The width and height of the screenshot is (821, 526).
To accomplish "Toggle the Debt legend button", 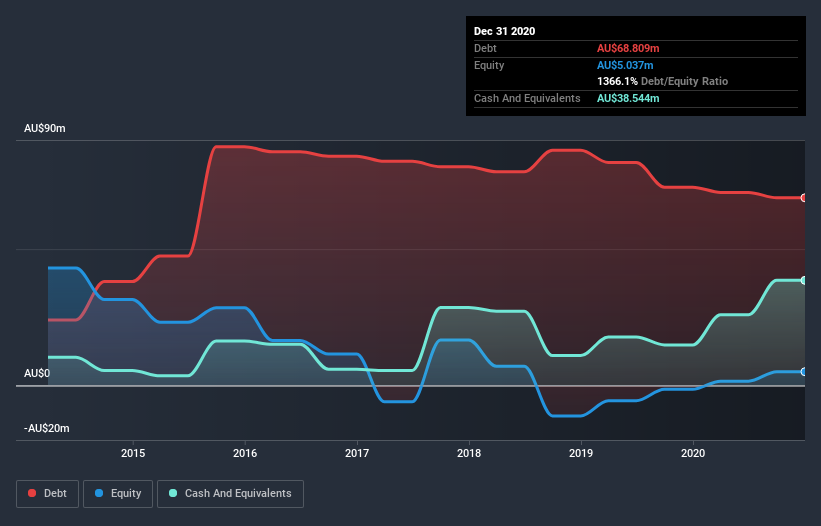I will click(x=48, y=494).
